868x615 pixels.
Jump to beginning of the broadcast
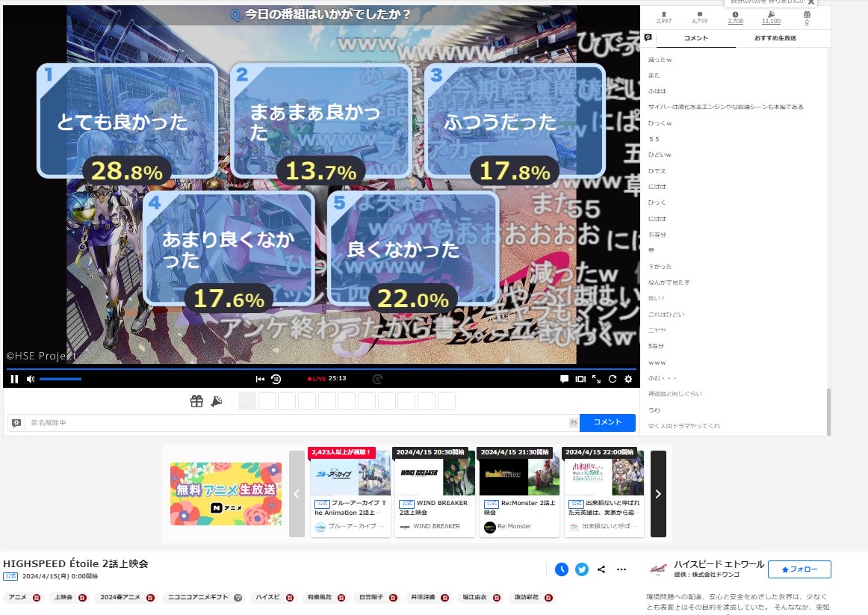[260, 379]
